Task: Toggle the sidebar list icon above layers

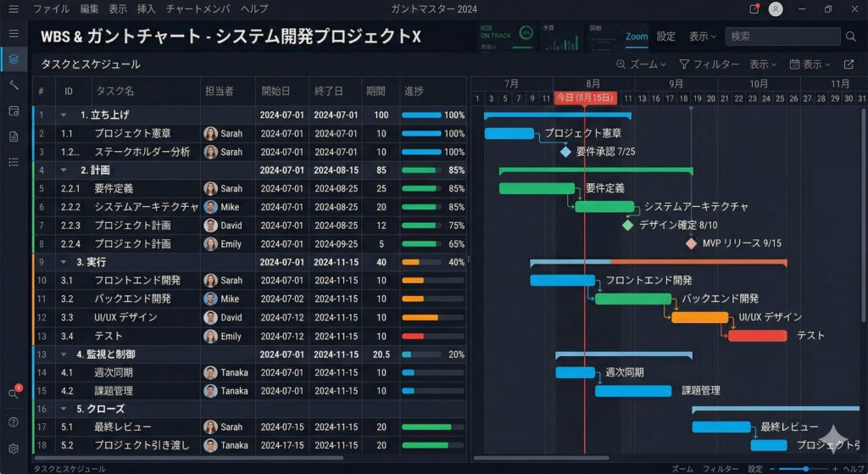Action: (14, 34)
